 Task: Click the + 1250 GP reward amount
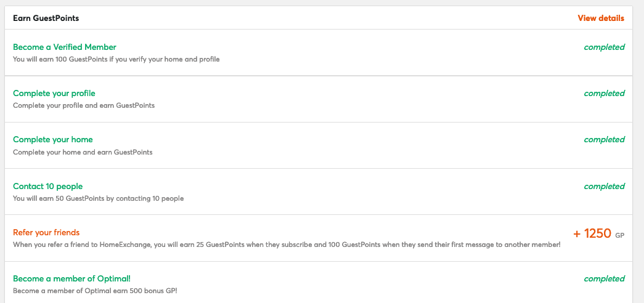[599, 233]
